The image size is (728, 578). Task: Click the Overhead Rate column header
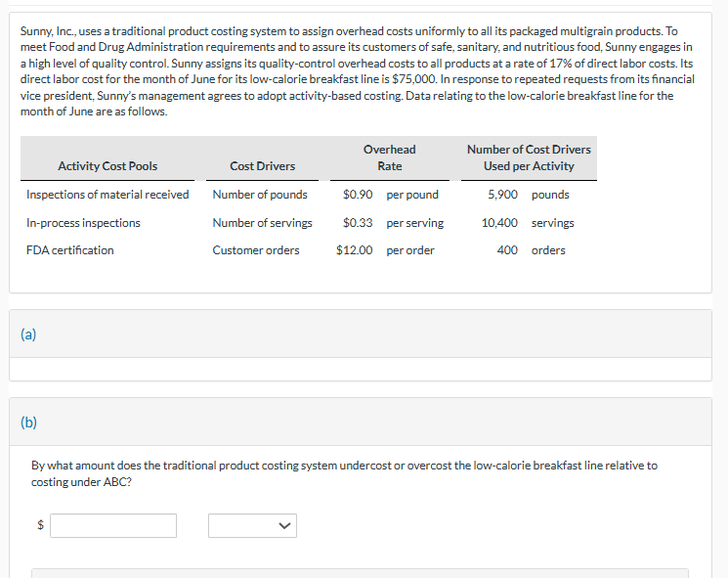[390, 157]
